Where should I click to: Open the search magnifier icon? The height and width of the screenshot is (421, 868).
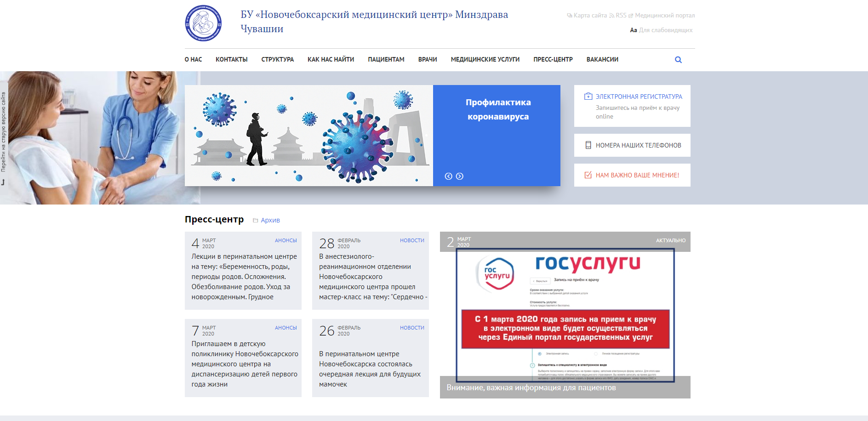(x=678, y=60)
